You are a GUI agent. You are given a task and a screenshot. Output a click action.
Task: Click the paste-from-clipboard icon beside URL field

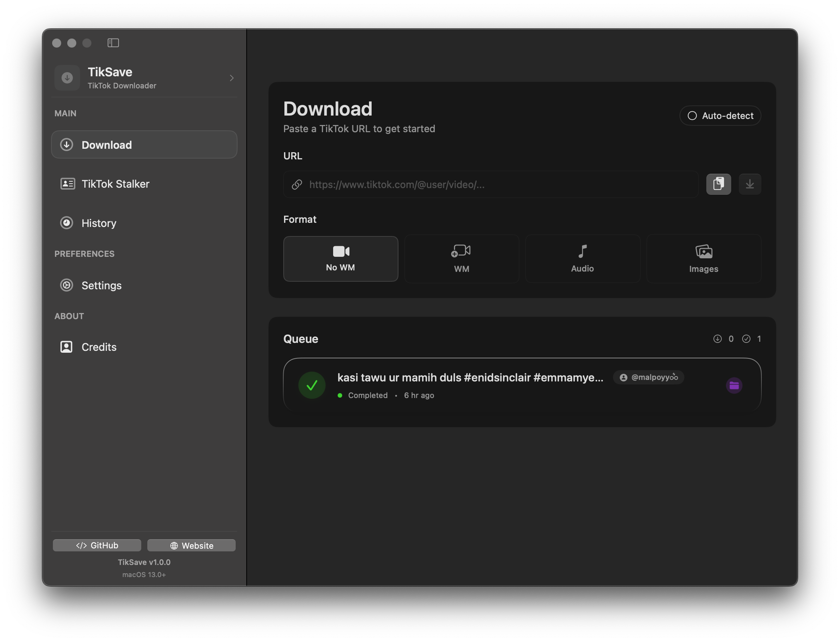pyautogui.click(x=718, y=184)
